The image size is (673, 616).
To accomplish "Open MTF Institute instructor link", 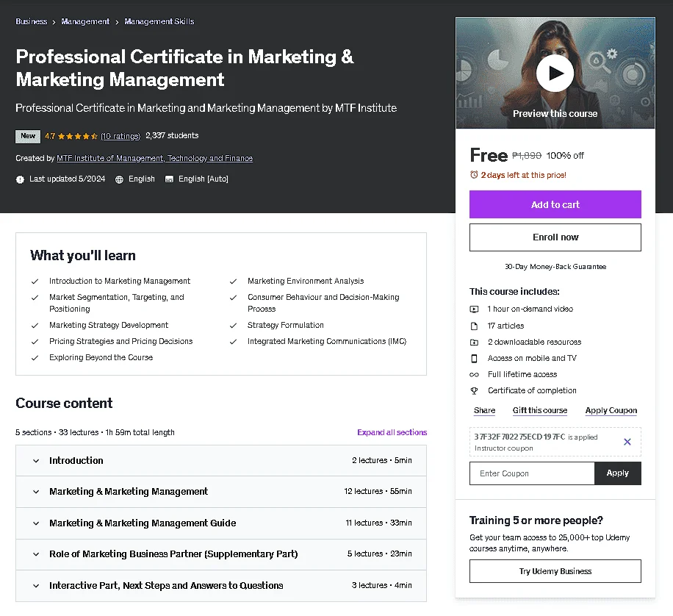I will tap(154, 158).
